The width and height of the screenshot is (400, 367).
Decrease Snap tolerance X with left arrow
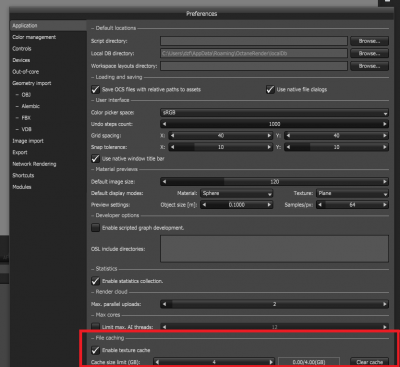pyautogui.click(x=172, y=147)
